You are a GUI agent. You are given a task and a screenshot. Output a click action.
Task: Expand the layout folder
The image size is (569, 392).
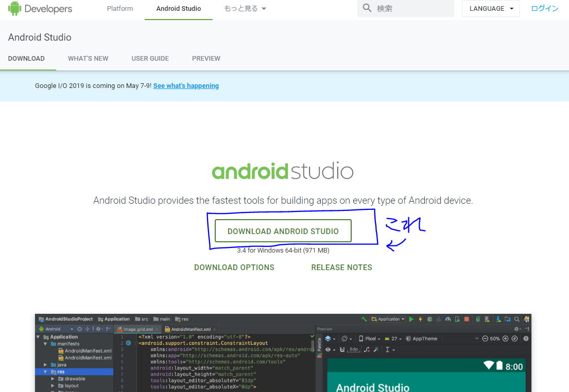click(53, 386)
